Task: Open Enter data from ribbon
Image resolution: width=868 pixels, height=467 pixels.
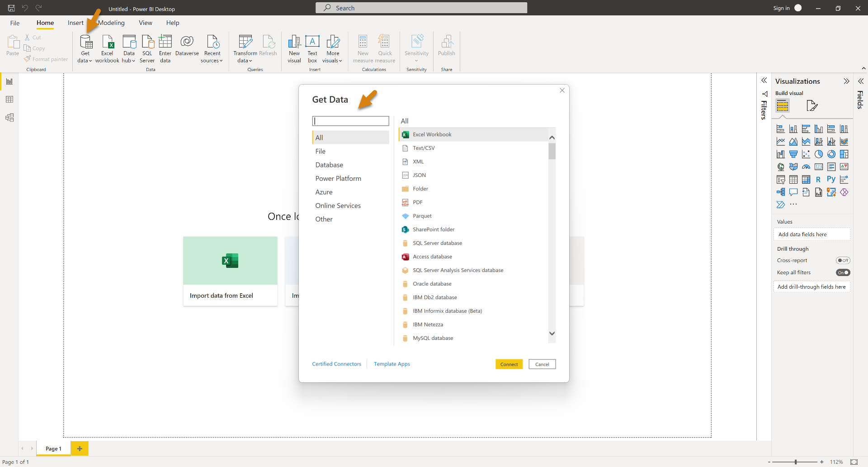Action: coord(165,49)
